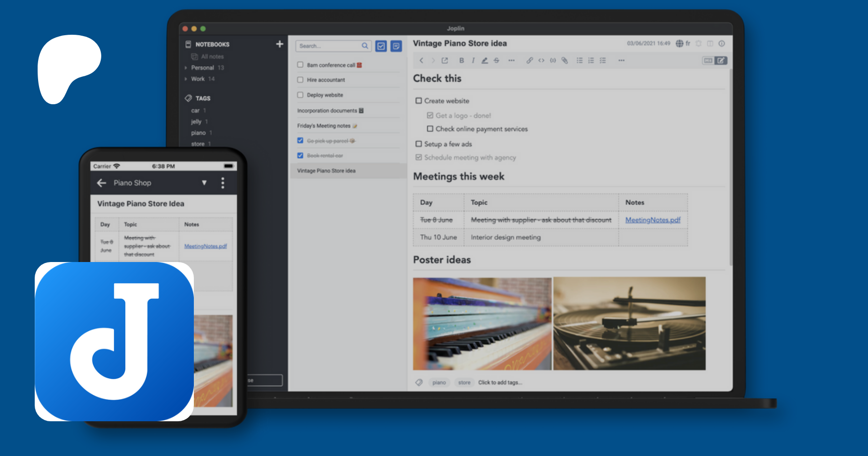868x456 pixels.
Task: Check the '8am conference call' to-do
Action: (300, 65)
